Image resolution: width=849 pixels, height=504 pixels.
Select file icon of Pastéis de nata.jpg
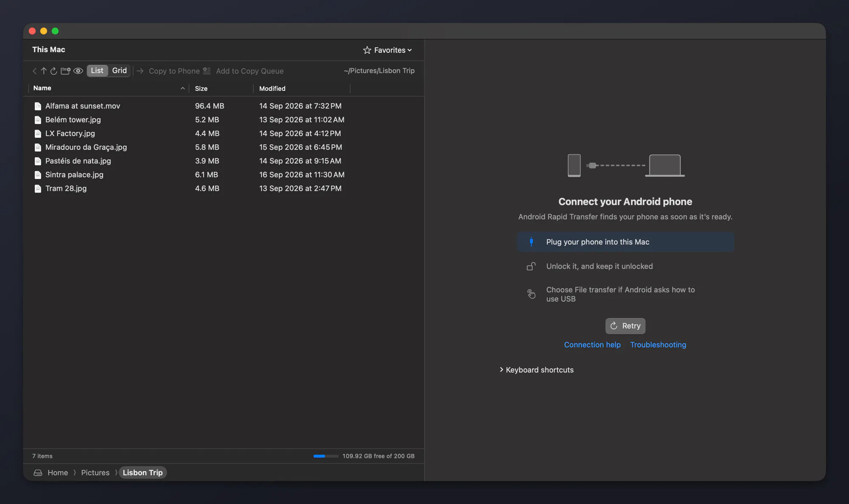[x=38, y=161]
